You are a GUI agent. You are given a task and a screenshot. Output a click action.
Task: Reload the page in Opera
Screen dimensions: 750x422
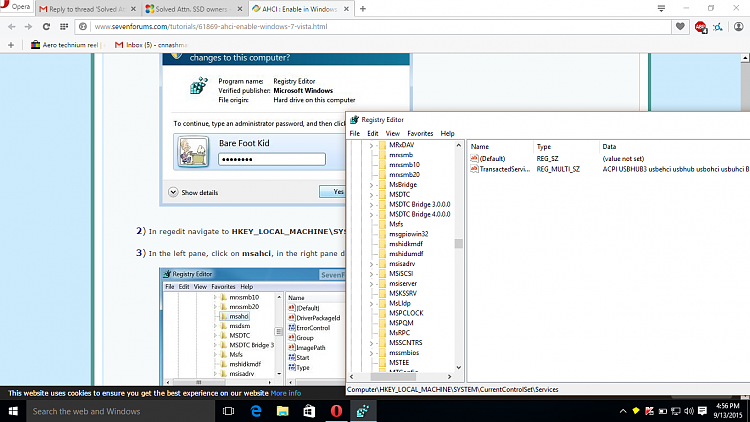pos(46,27)
